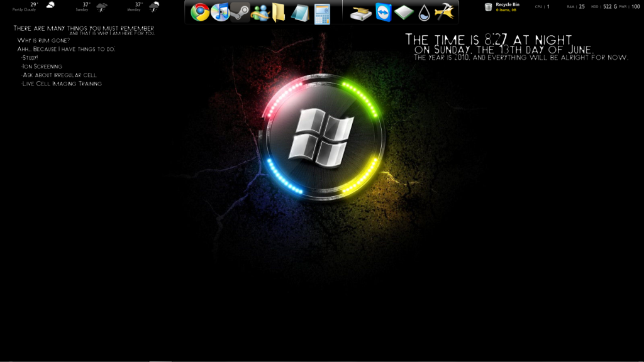Open Steam from the dock

(x=240, y=13)
